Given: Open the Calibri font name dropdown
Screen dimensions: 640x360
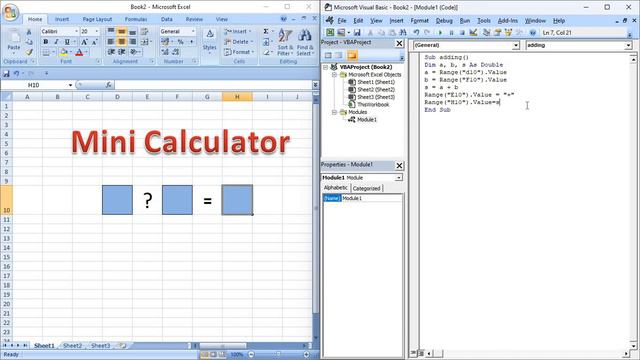Looking at the screenshot, I should pyautogui.click(x=76, y=31).
